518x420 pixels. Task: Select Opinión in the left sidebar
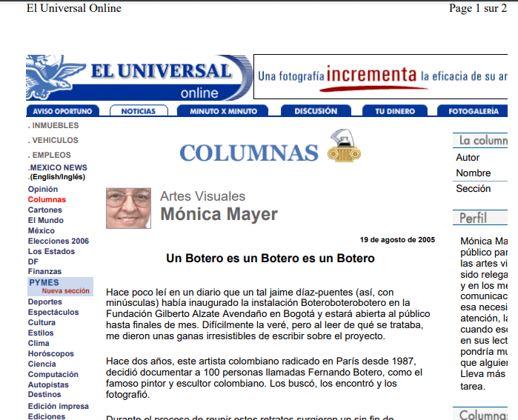pos(43,190)
